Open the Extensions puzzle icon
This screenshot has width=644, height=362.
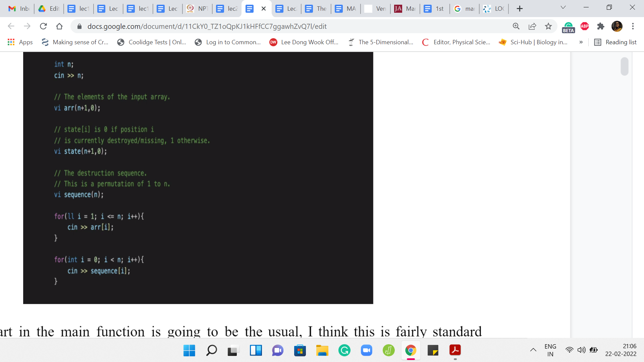600,26
